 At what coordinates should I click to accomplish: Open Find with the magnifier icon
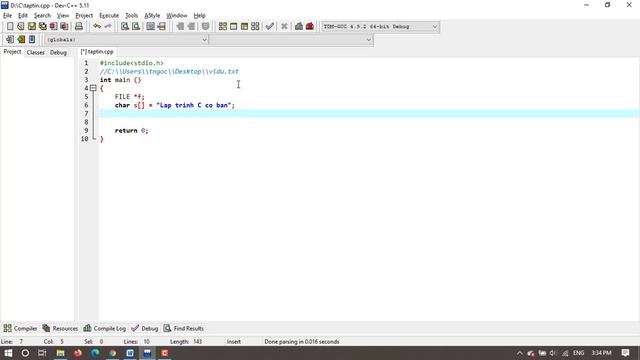click(125, 27)
